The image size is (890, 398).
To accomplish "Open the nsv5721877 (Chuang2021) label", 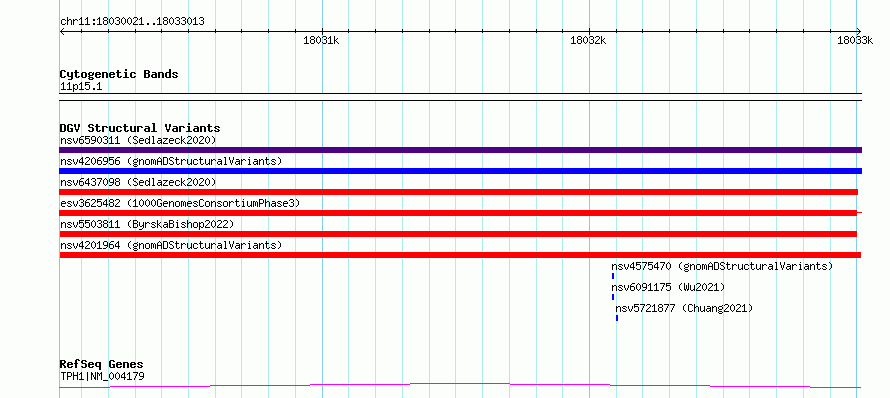I will click(x=684, y=308).
